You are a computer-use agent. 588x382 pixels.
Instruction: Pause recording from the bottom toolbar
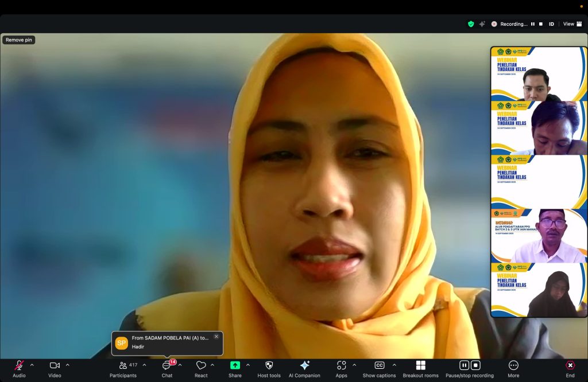coord(464,365)
